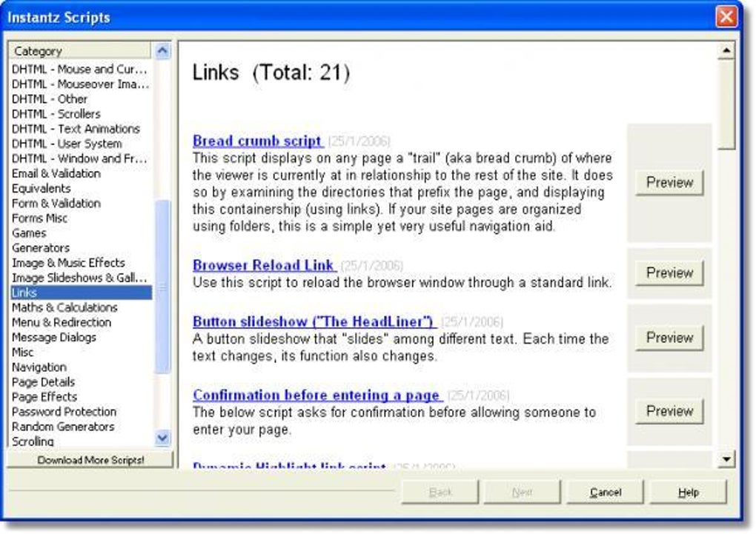Select Image Slideshows & Galleries category
Screen dimensions: 756x534
79,278
